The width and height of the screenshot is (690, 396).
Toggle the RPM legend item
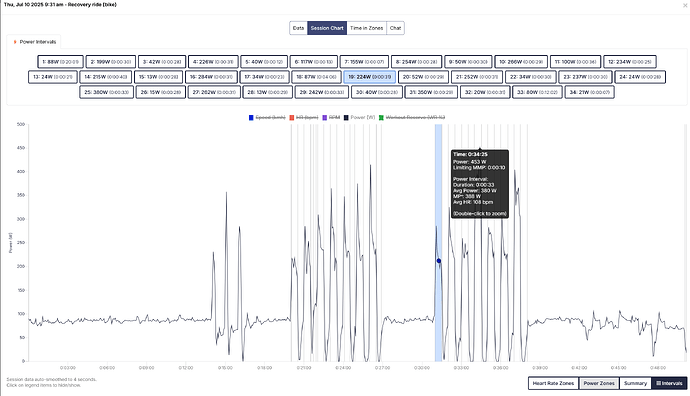click(334, 117)
